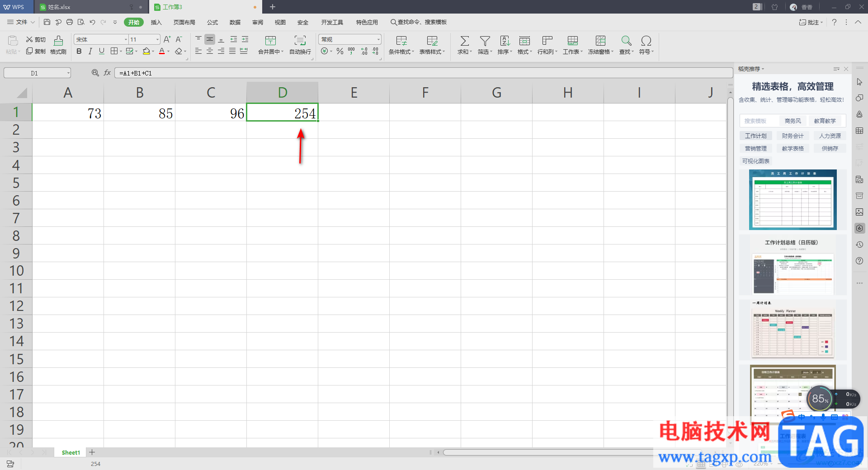Image resolution: width=868 pixels, height=470 pixels.
Task: Click the template search box 搜索模板
Action: pyautogui.click(x=759, y=121)
